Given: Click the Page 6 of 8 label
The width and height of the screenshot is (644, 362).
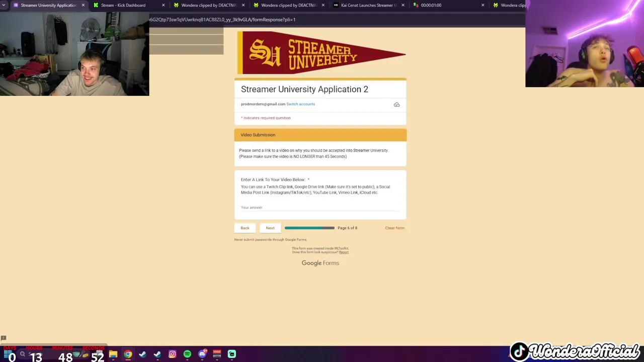Looking at the screenshot, I should 347,228.
